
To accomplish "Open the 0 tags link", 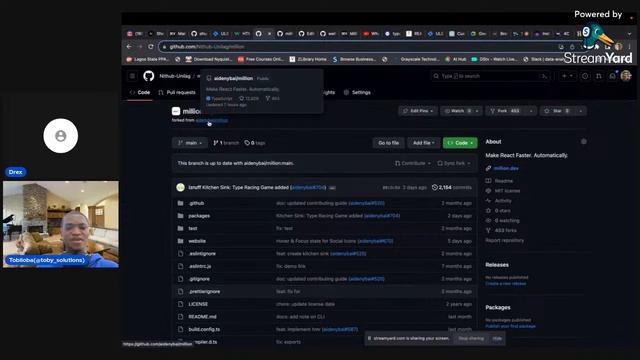I will pos(255,143).
